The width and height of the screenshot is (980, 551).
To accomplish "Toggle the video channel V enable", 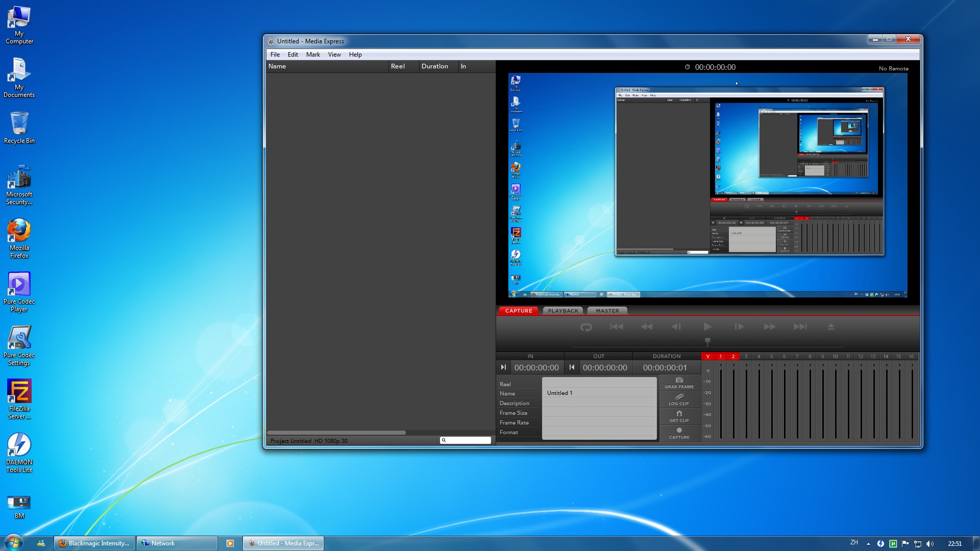I will (x=707, y=356).
